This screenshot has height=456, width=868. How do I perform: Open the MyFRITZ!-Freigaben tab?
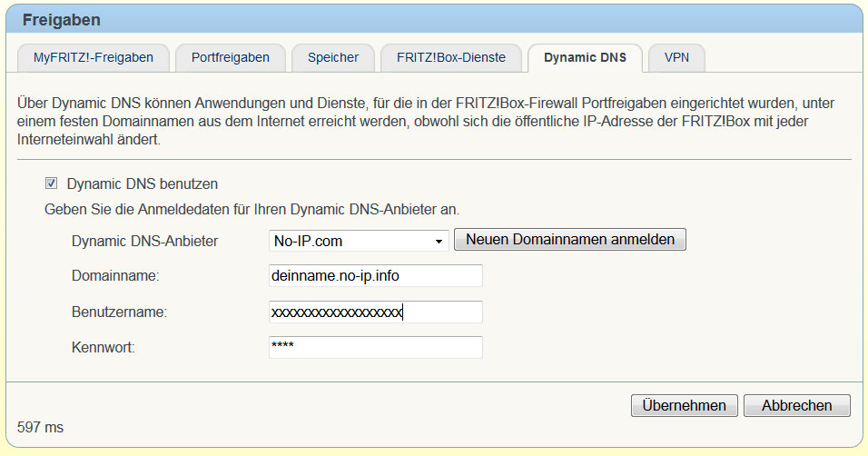94,57
